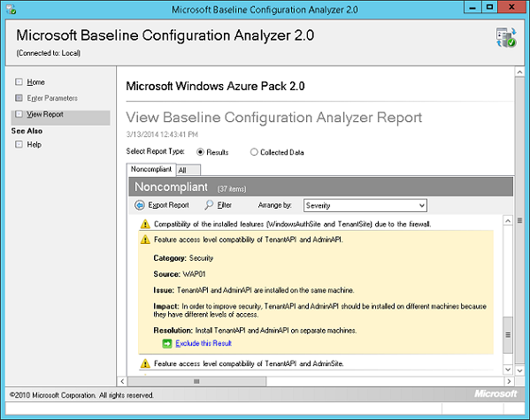Click the Filter magnifying glass icon
530x420 pixels.
(x=209, y=205)
